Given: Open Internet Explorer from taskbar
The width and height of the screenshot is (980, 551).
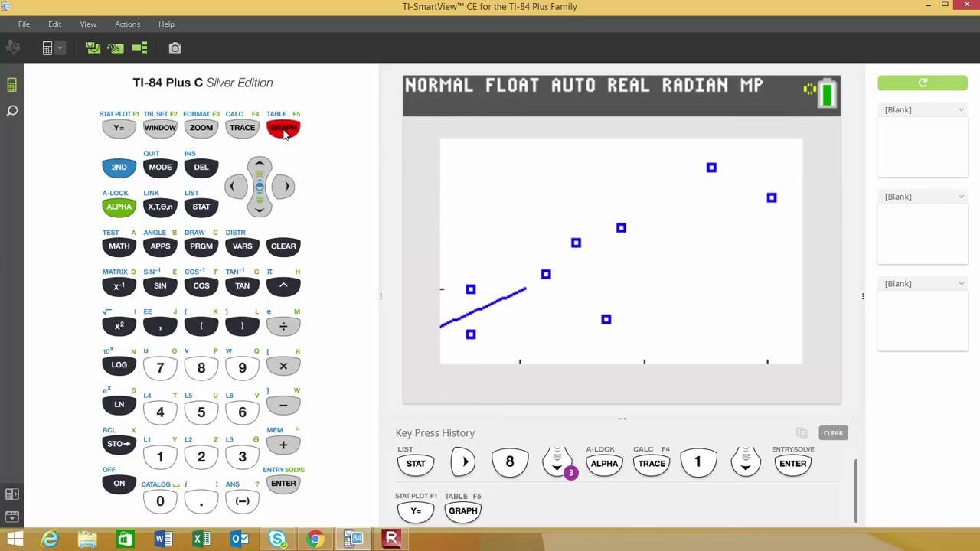Looking at the screenshot, I should click(50, 540).
